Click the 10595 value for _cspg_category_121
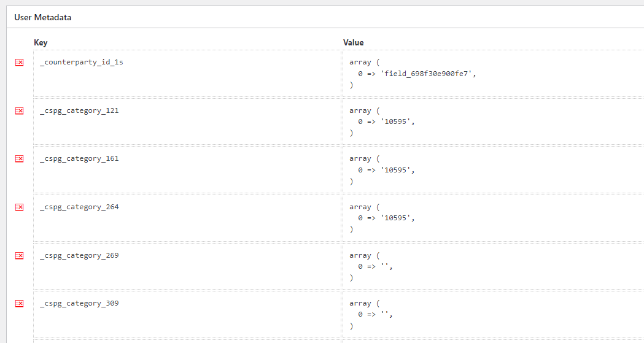This screenshot has height=343, width=644. 396,122
